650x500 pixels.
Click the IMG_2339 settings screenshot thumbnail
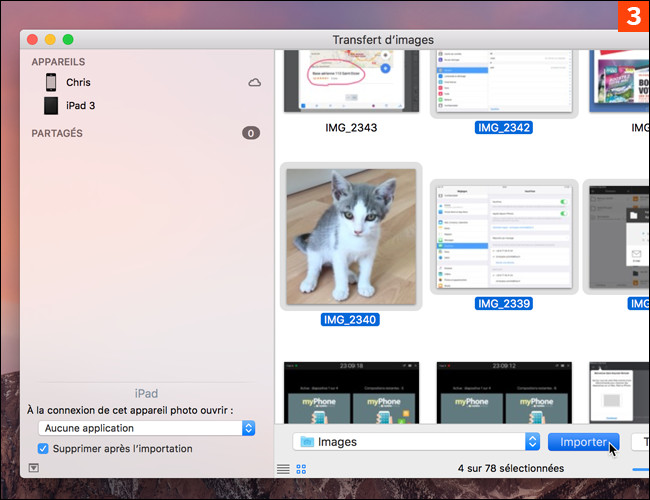click(x=503, y=236)
